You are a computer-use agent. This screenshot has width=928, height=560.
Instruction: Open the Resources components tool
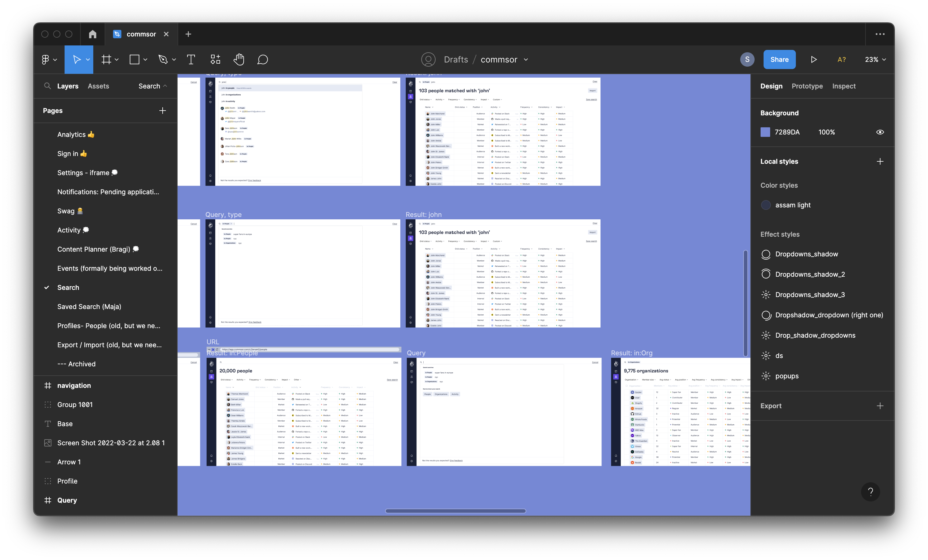click(x=215, y=59)
